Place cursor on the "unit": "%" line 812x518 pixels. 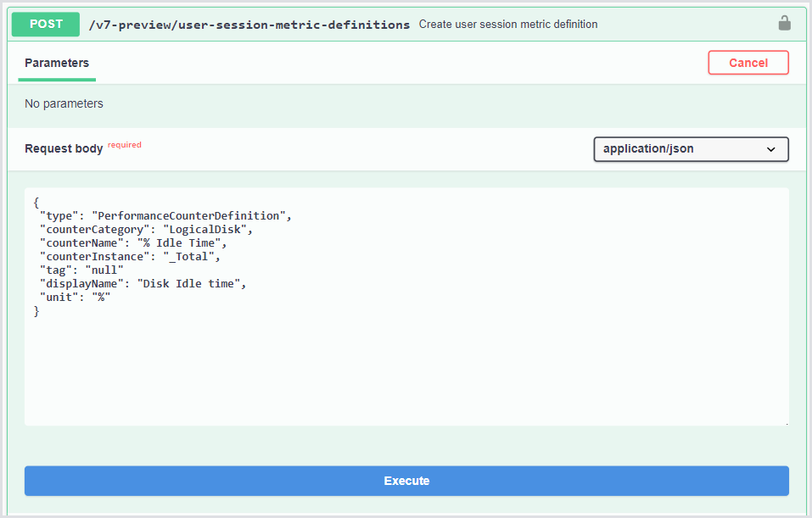pyautogui.click(x=76, y=298)
